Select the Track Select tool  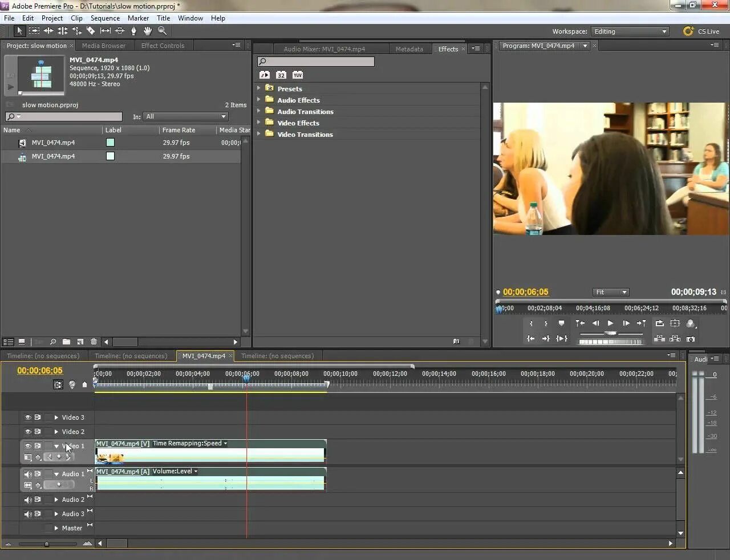click(34, 31)
